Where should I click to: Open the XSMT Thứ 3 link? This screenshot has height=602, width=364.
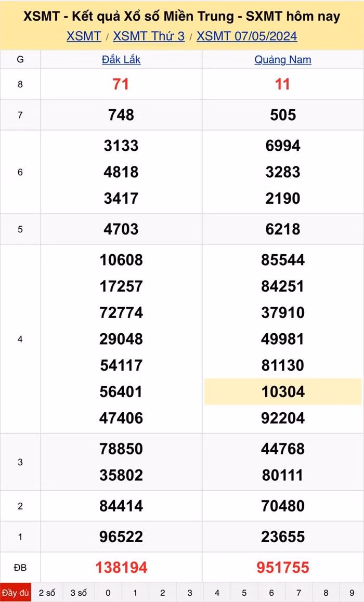[149, 36]
